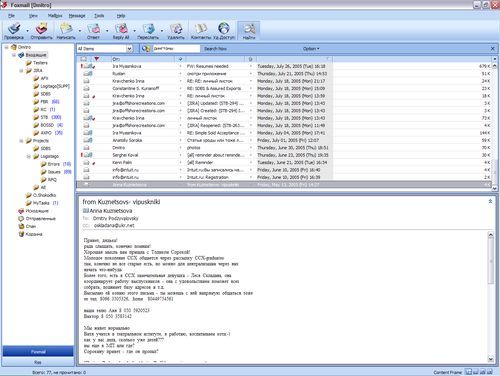Open dropdown arrow next to Написать button

click(80, 31)
